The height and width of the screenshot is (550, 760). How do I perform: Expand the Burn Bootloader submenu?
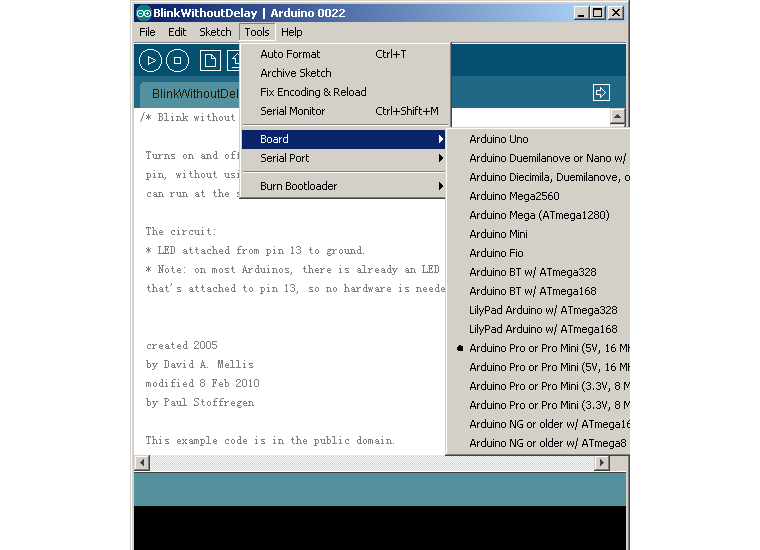343,186
